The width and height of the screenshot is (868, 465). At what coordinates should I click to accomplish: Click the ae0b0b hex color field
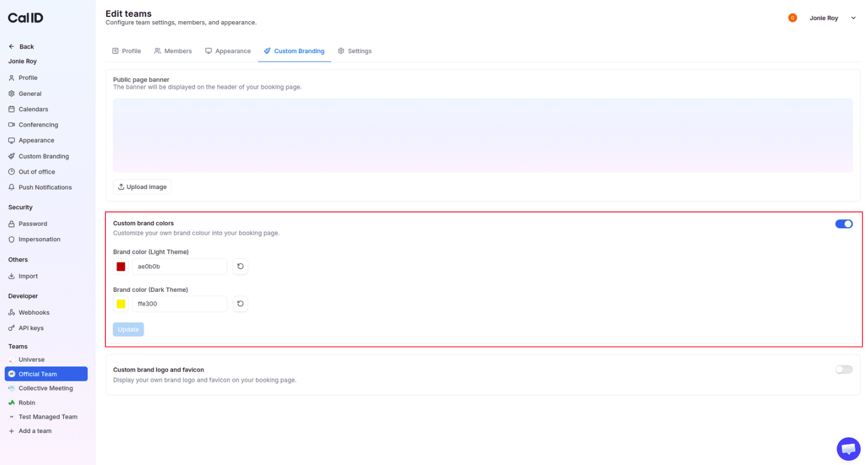[x=180, y=266]
